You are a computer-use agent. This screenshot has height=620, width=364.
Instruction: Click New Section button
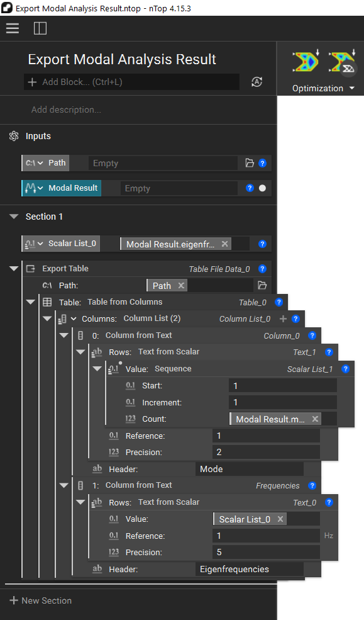click(x=41, y=600)
